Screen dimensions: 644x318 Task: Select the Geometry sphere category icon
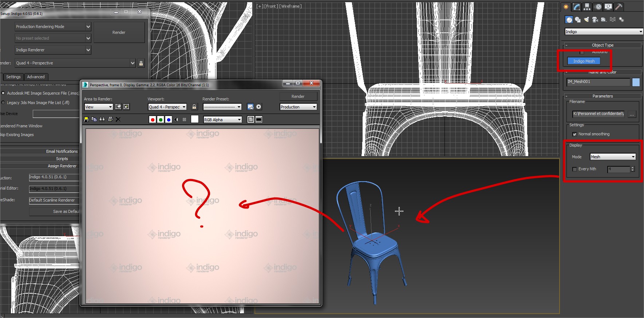pos(569,20)
